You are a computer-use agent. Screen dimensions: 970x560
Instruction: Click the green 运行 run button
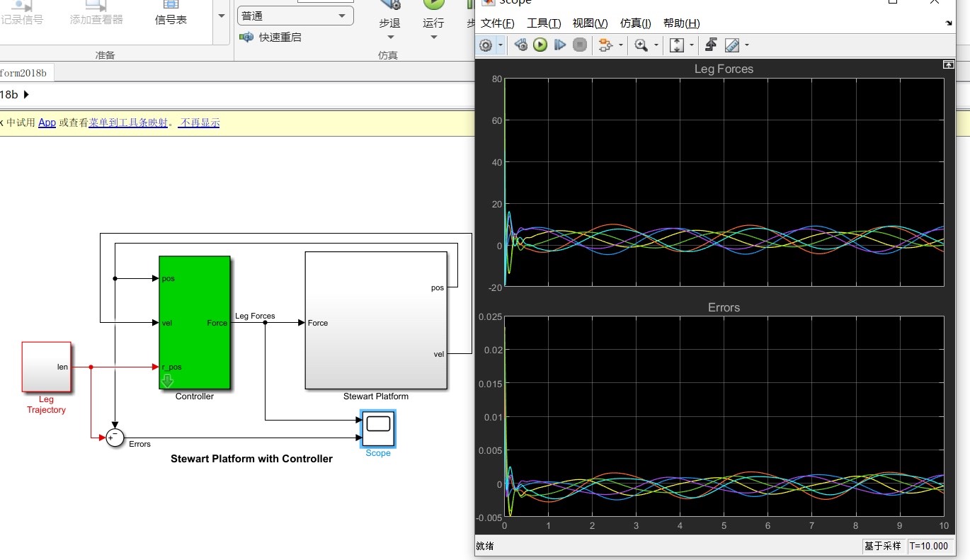[x=433, y=14]
